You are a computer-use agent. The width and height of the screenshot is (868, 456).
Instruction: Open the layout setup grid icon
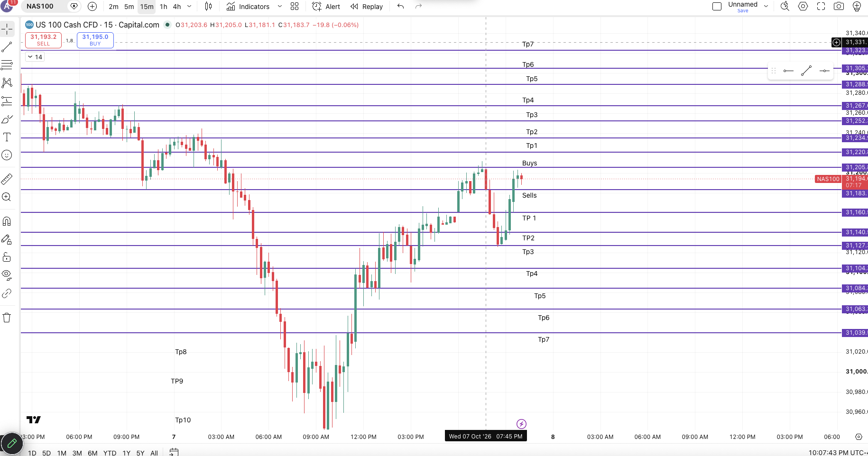pos(295,7)
